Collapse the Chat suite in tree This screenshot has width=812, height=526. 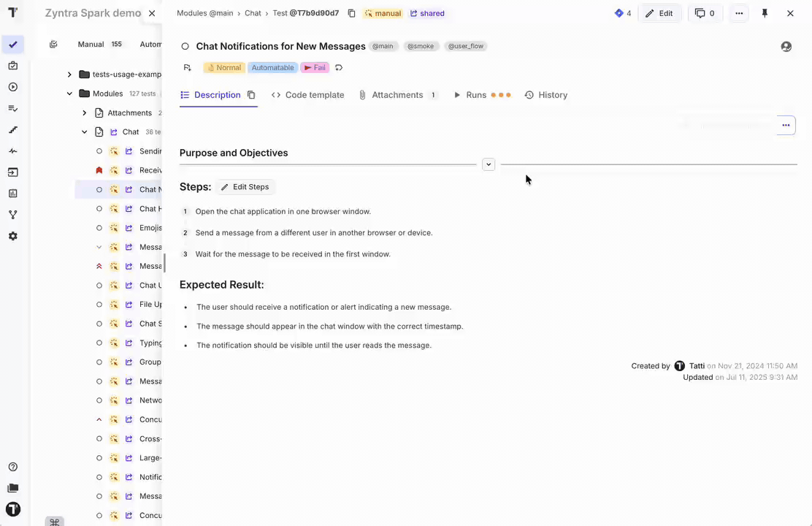click(85, 132)
